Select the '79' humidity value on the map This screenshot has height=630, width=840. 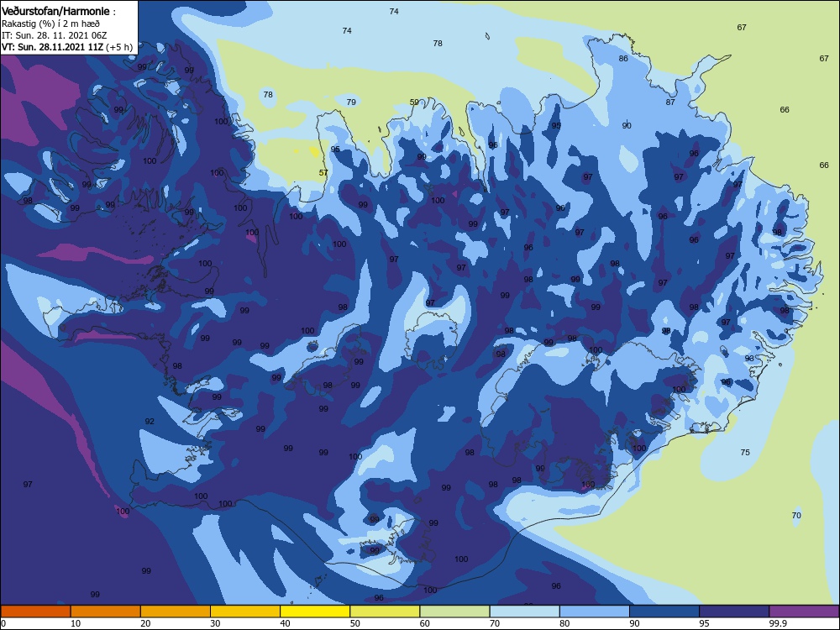[351, 102]
